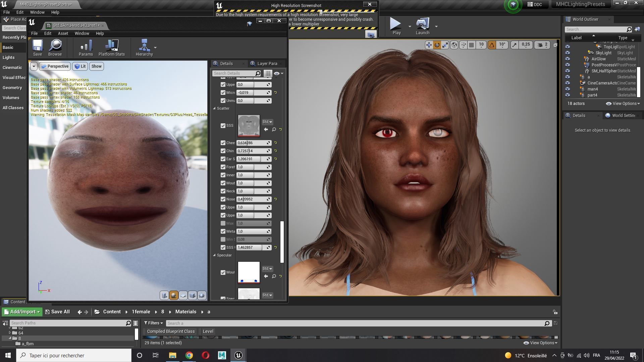
Task: Open the Platform Stats tool
Action: pyautogui.click(x=111, y=47)
